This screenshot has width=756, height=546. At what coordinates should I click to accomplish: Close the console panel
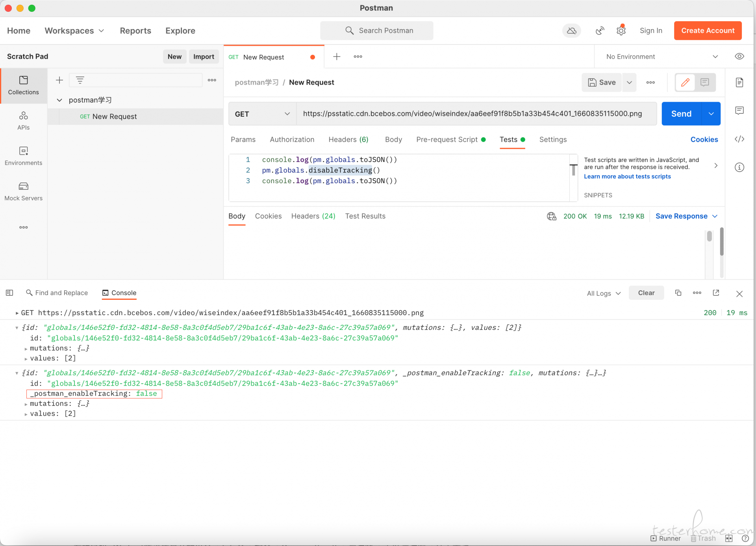739,294
